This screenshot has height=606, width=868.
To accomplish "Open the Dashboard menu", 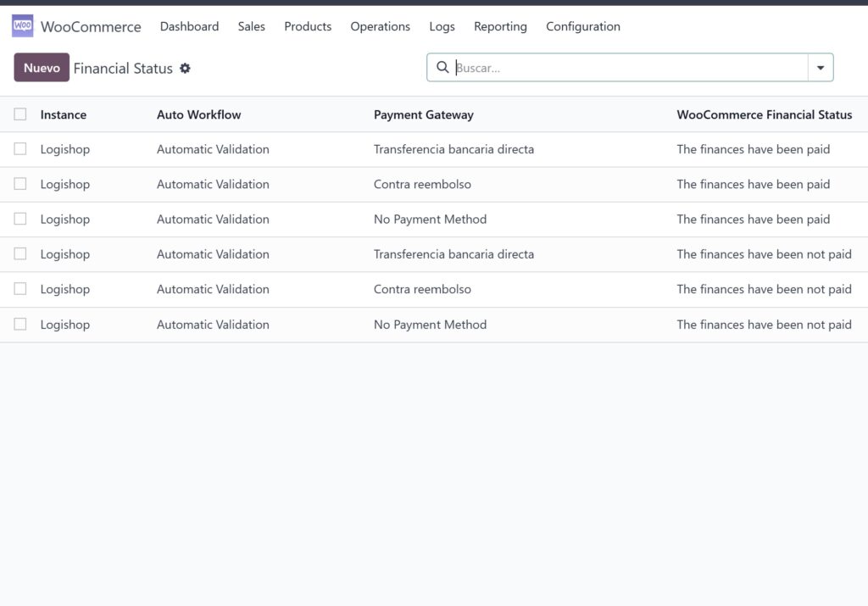I will (189, 26).
